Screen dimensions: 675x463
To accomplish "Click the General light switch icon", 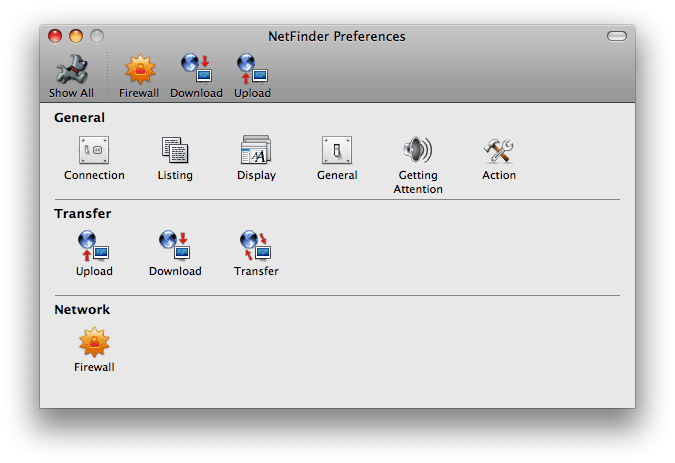I will tap(337, 151).
